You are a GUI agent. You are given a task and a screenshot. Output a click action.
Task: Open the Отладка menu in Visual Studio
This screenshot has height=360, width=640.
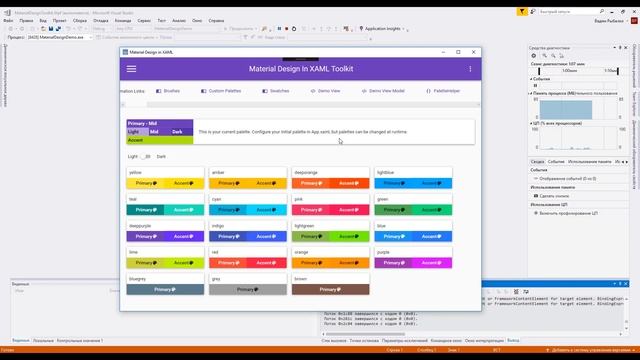tap(100, 20)
